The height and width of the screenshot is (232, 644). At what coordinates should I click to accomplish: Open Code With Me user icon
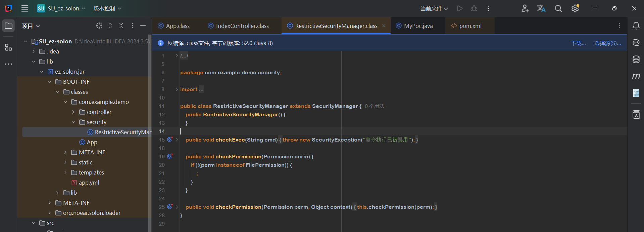[x=525, y=8]
